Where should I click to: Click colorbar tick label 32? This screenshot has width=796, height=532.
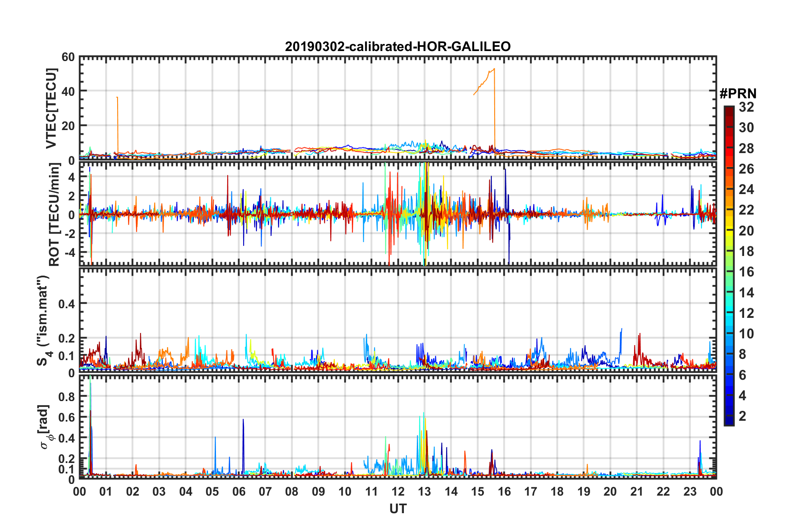click(746, 107)
